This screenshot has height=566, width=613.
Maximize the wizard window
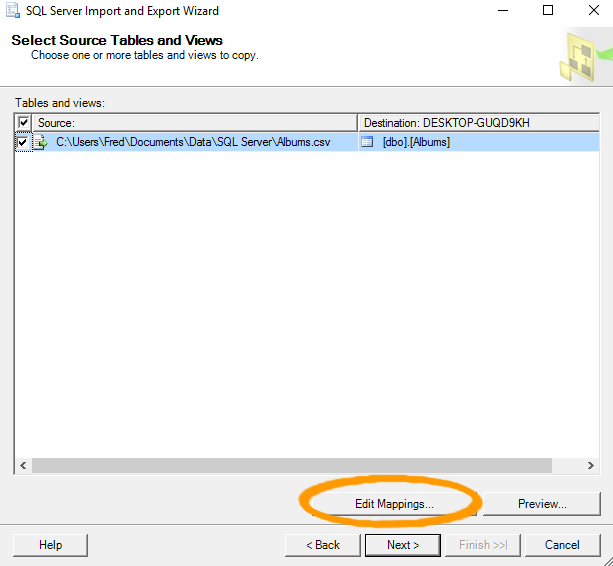coord(548,11)
